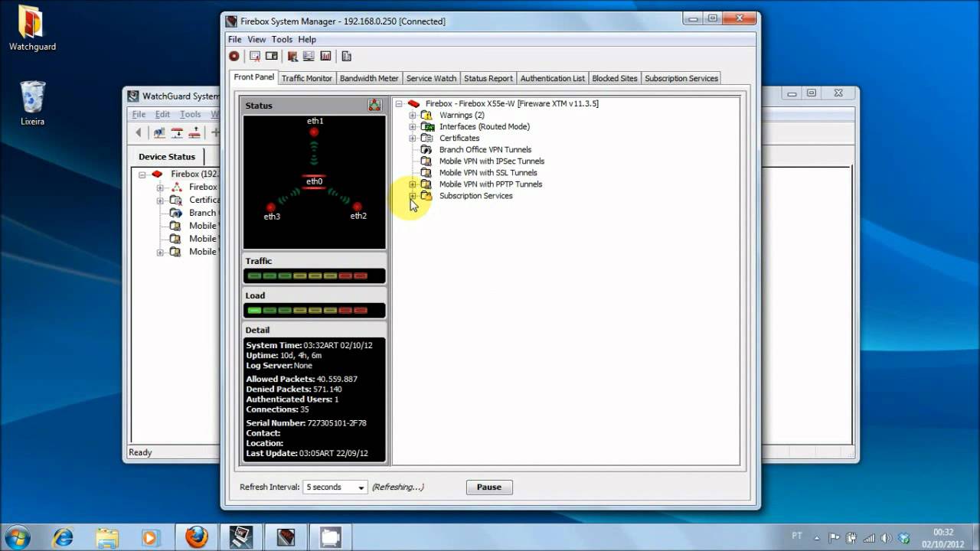This screenshot has height=551, width=980.
Task: Click the Load level indicator bar
Action: pos(314,310)
